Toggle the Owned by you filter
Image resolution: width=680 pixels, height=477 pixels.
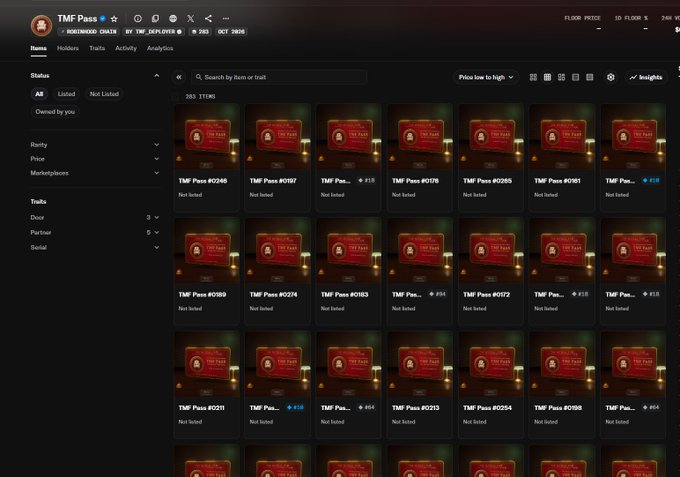[55, 111]
